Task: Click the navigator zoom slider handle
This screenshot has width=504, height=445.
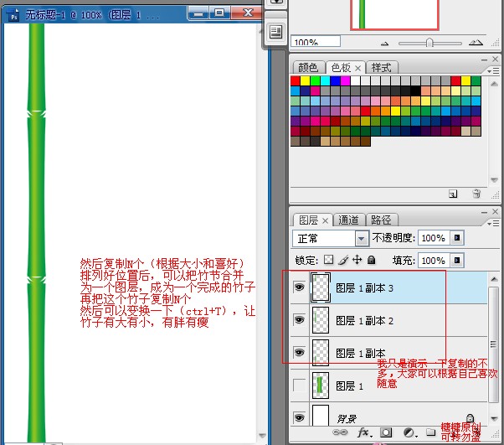Action: point(429,43)
